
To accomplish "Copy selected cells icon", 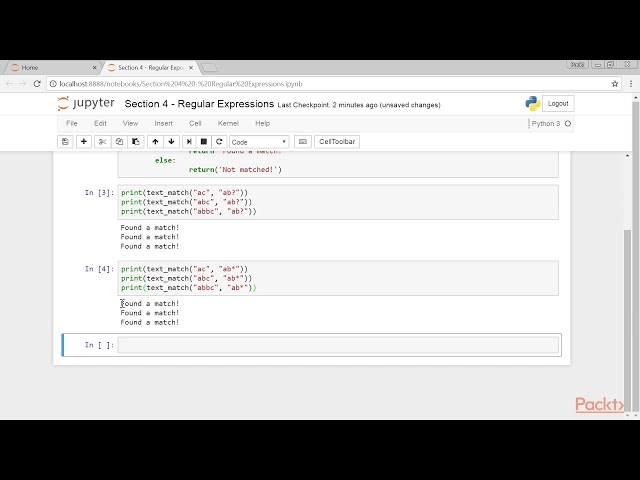I will point(119,142).
